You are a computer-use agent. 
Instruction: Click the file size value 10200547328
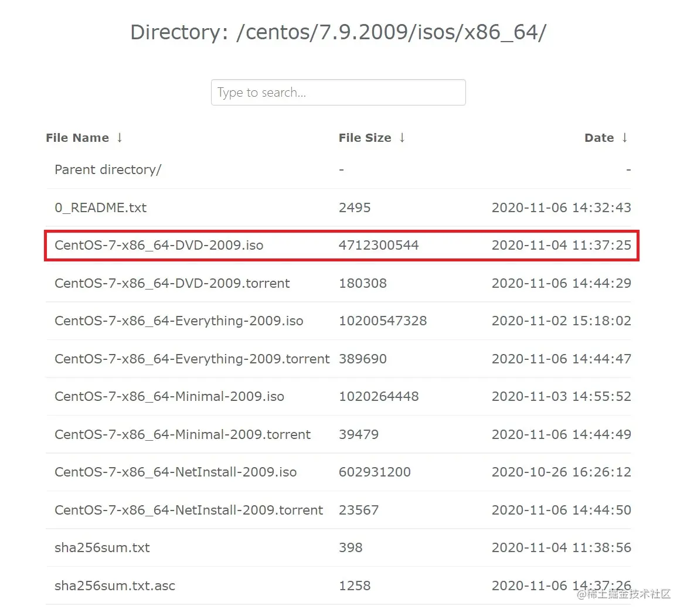coord(383,321)
